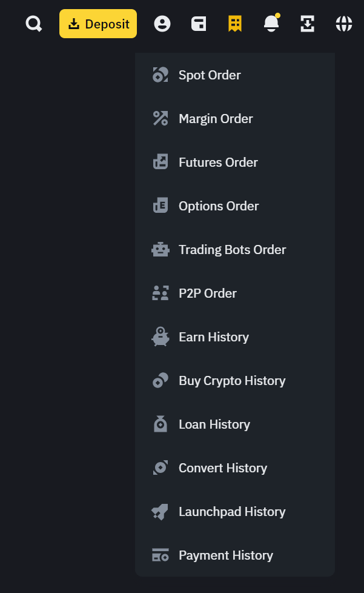The height and width of the screenshot is (593, 364).
Task: Open the wallet icon in header
Action: (199, 24)
